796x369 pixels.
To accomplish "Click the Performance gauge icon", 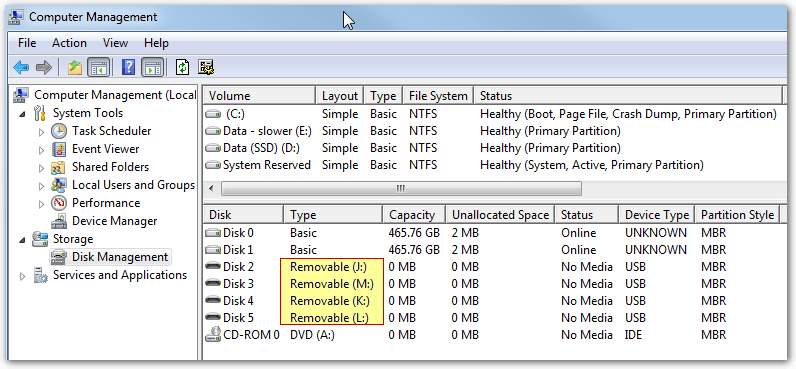I will tap(59, 204).
